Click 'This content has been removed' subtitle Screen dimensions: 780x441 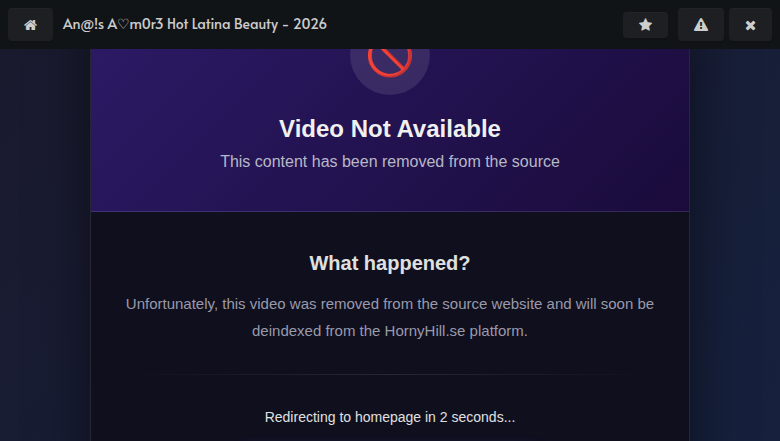[x=389, y=161]
